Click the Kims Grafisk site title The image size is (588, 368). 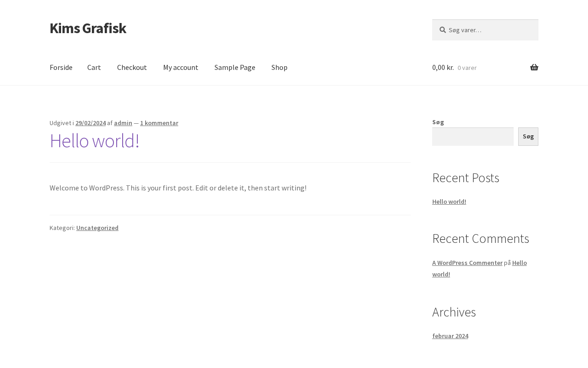pos(88,28)
